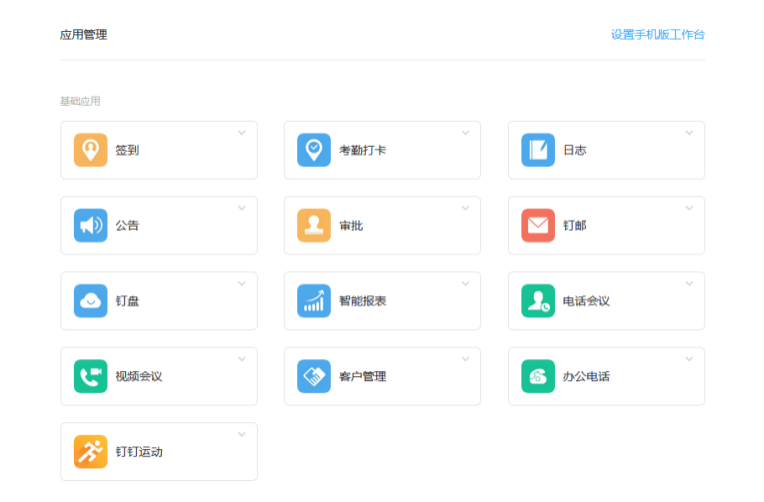The image size is (764, 502).
Task: Open the dropdown arrow on the 日志 card
Action: point(689,133)
